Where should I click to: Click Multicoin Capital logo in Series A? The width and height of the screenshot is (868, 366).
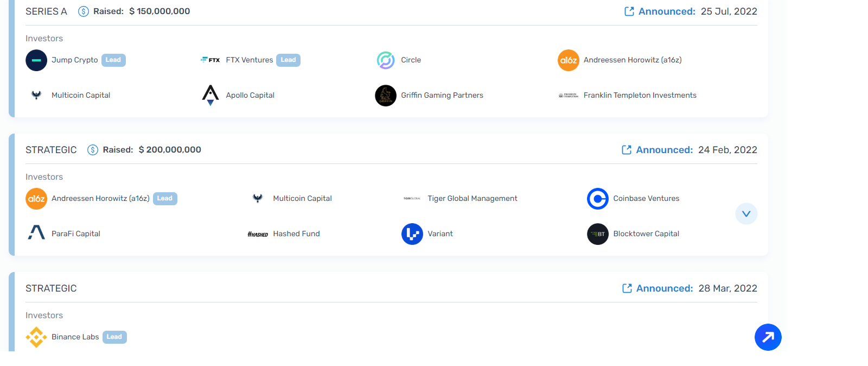click(36, 96)
